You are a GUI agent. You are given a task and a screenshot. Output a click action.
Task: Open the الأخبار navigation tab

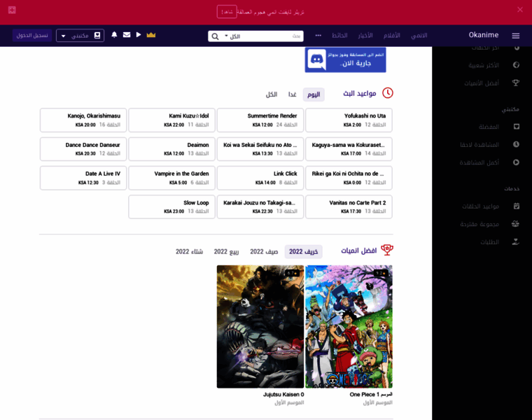(365, 36)
